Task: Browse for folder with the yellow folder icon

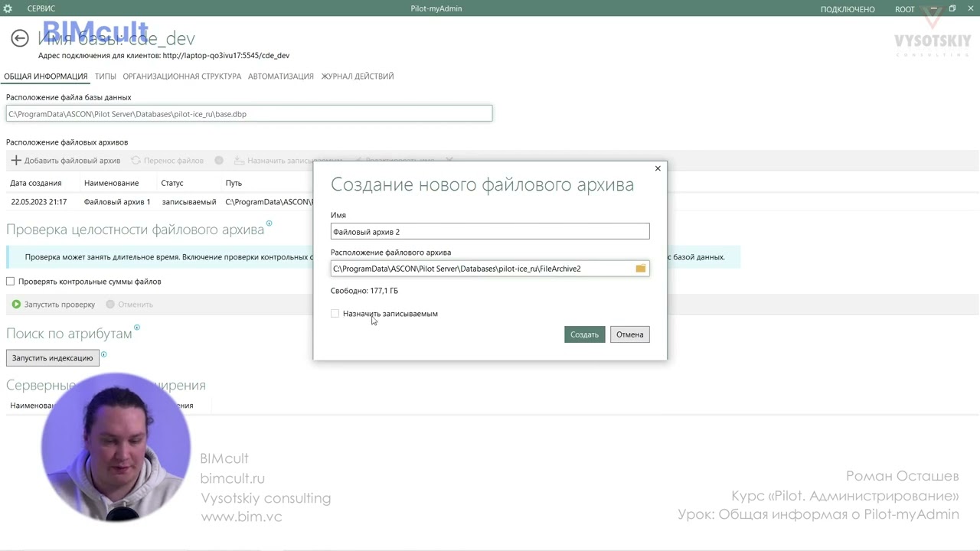Action: coord(641,269)
